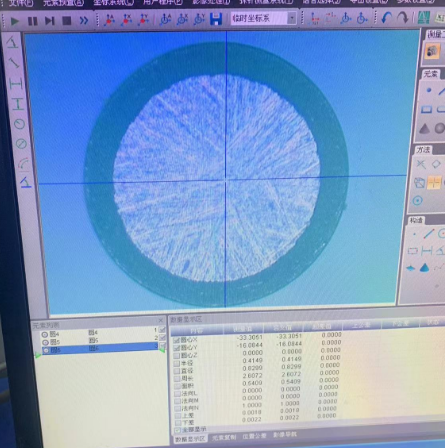This screenshot has height=448, width=447.
Task: Click the blue floppy disk save icon
Action: point(216,19)
